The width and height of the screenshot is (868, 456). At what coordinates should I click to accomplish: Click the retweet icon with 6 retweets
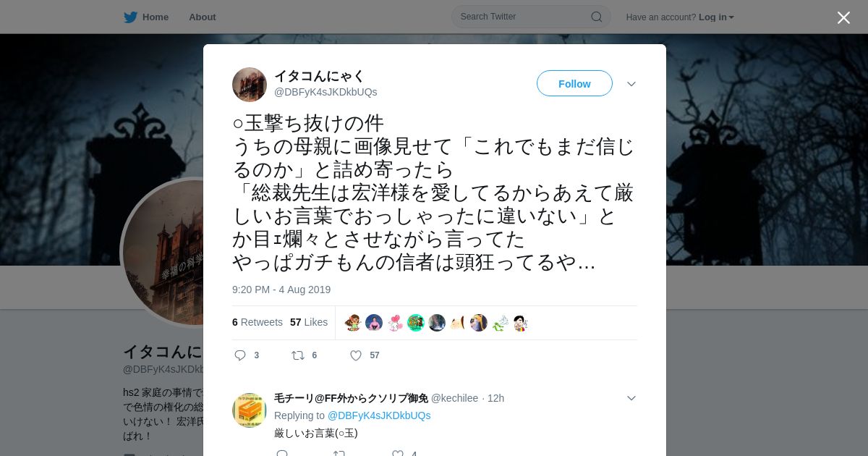(297, 355)
